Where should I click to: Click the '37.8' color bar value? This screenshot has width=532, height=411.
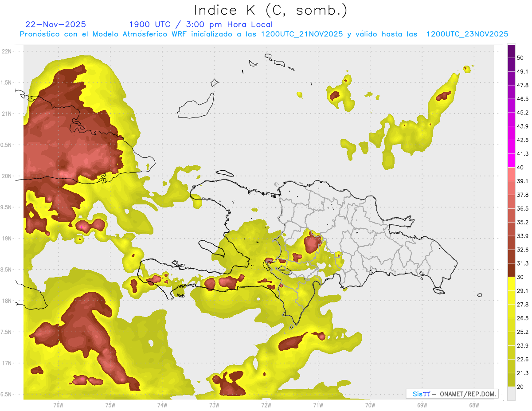tap(523, 195)
